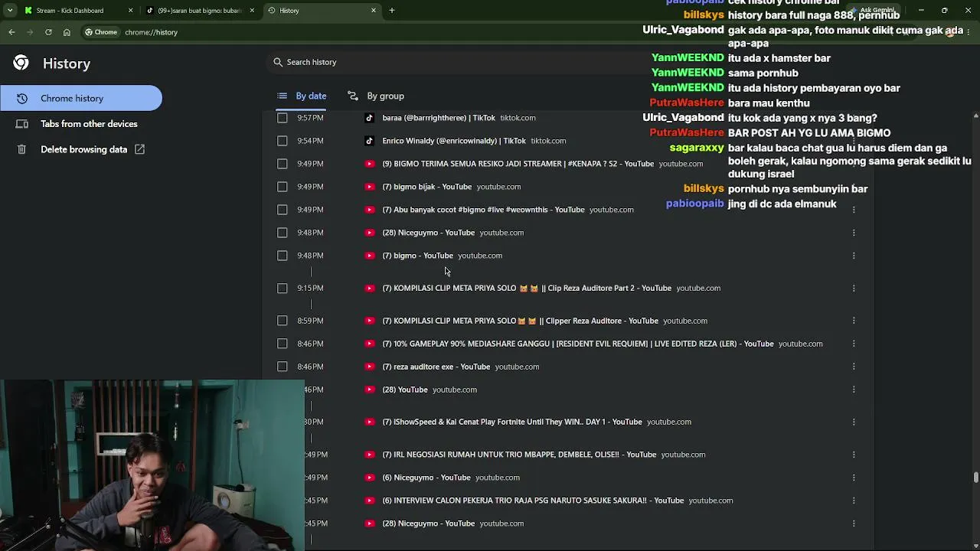980x551 pixels.
Task: Click the Chrome logo beside the History heading
Action: pos(21,64)
